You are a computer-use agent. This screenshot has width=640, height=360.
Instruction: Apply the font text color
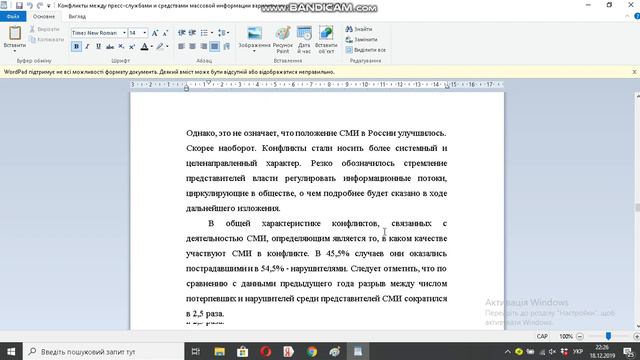[x=144, y=47]
